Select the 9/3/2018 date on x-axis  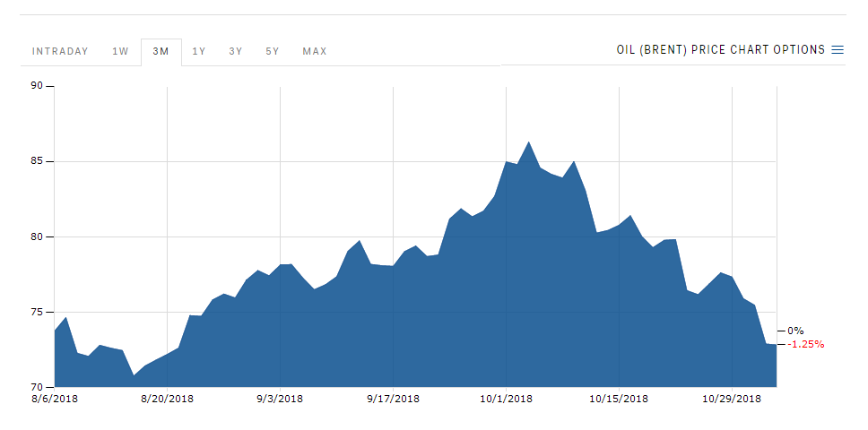tap(281, 399)
